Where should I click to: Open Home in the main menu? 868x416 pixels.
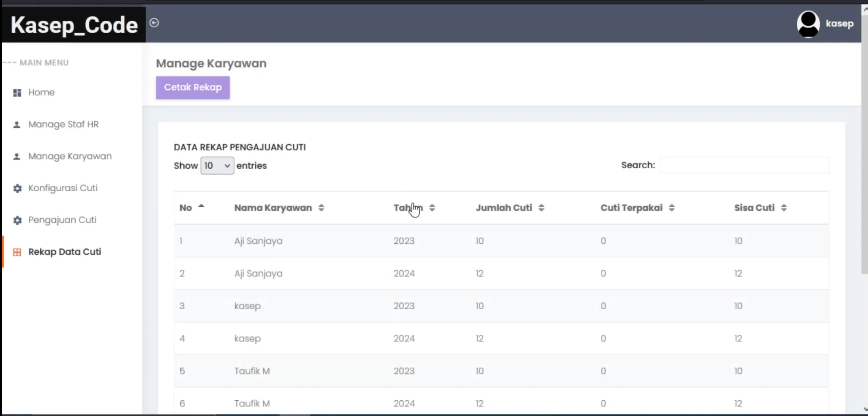pos(41,92)
